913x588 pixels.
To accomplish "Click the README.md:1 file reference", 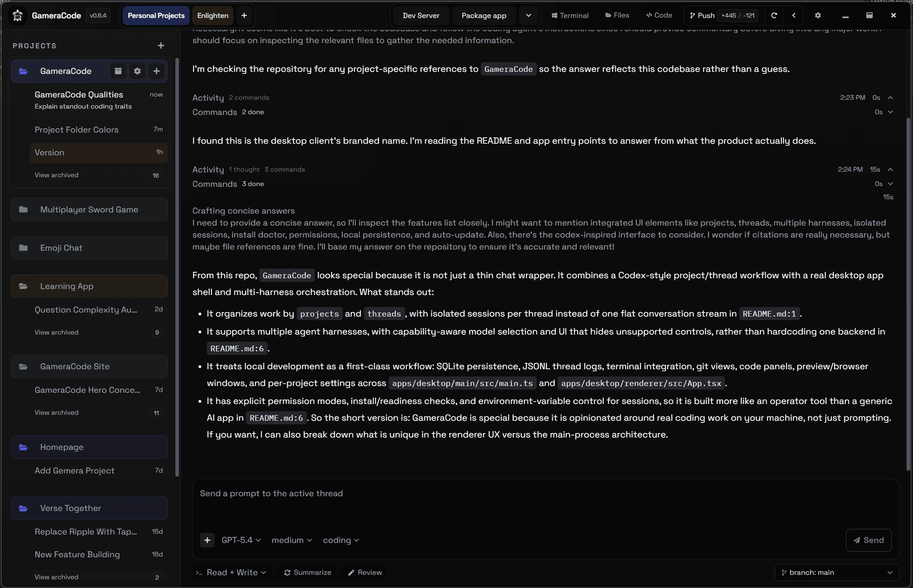I will point(769,314).
